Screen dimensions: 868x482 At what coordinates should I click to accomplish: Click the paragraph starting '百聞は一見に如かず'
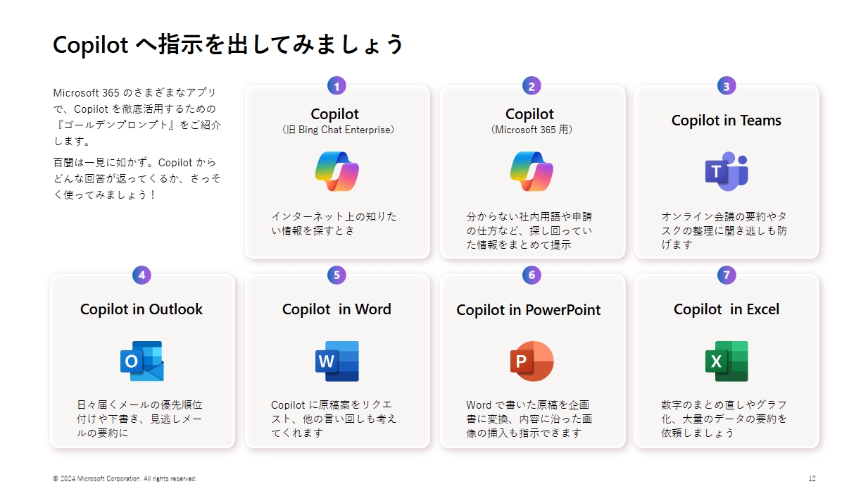[x=137, y=178]
